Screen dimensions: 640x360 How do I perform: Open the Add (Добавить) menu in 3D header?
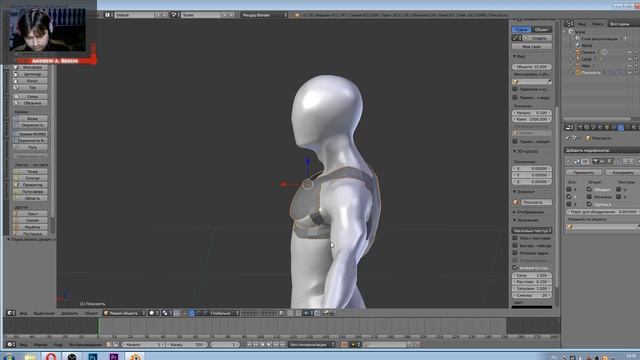[x=69, y=313]
